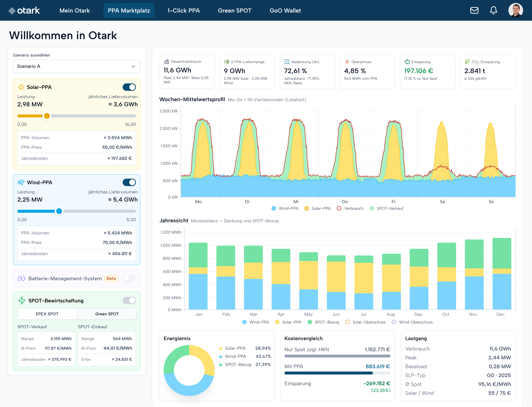
Task: Click the otark logo
Action: [x=24, y=10]
